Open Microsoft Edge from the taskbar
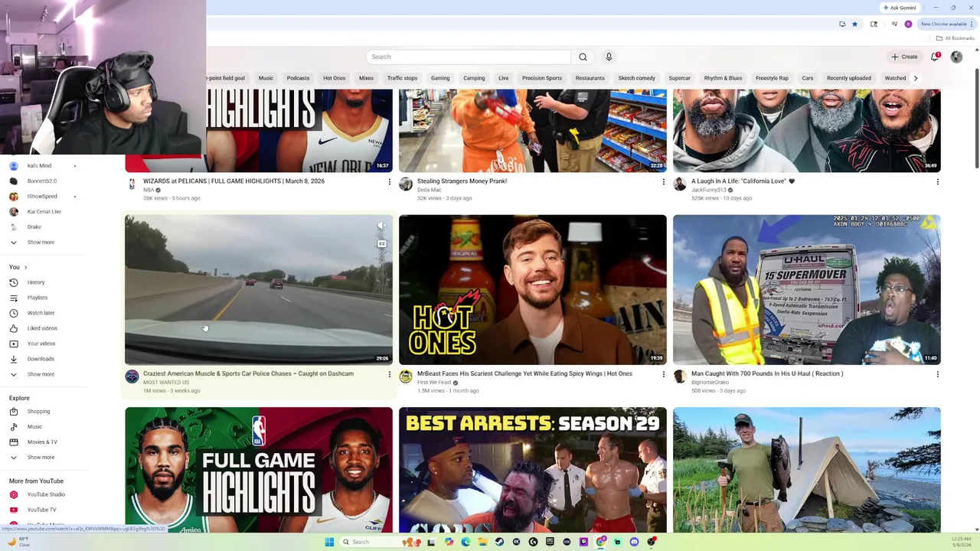Viewport: 980px width, 551px height. click(x=465, y=542)
